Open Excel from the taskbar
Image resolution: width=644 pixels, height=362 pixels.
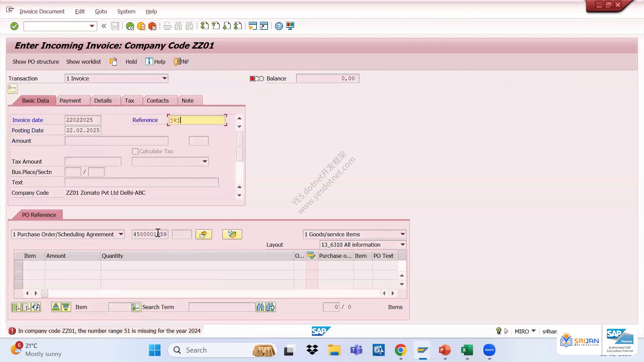click(x=467, y=350)
